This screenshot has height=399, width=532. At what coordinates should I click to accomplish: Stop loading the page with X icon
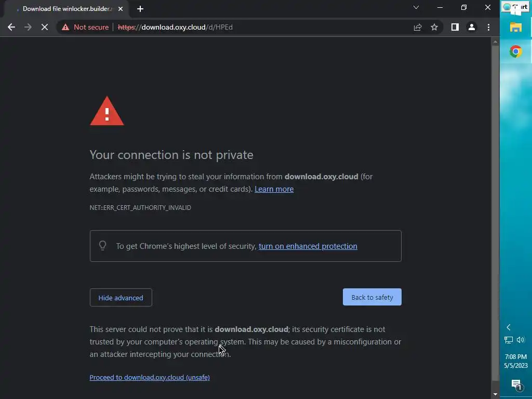(45, 27)
